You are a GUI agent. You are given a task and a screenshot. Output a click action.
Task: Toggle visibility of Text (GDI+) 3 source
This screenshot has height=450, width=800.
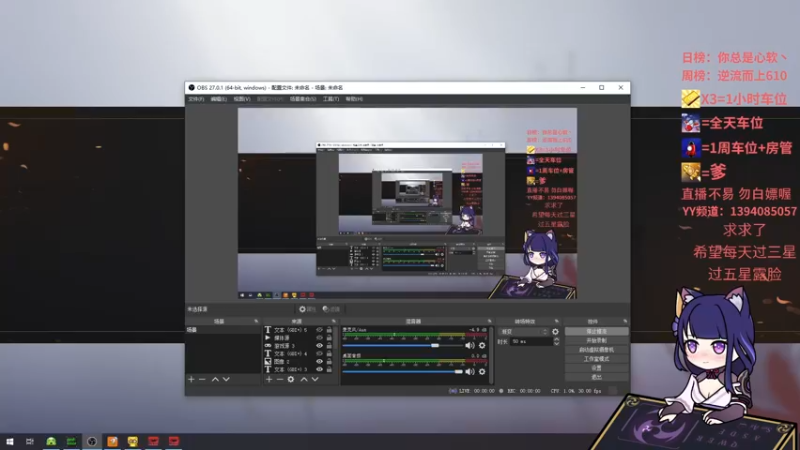(x=319, y=369)
